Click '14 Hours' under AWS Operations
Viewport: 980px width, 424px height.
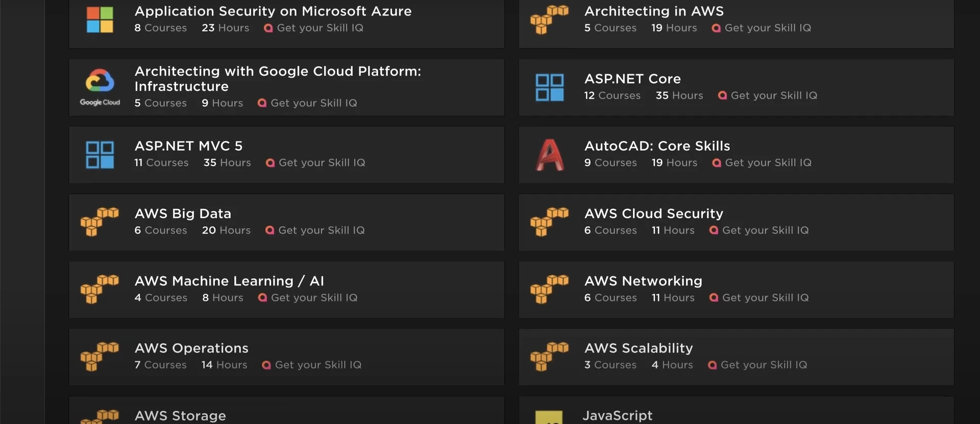224,365
